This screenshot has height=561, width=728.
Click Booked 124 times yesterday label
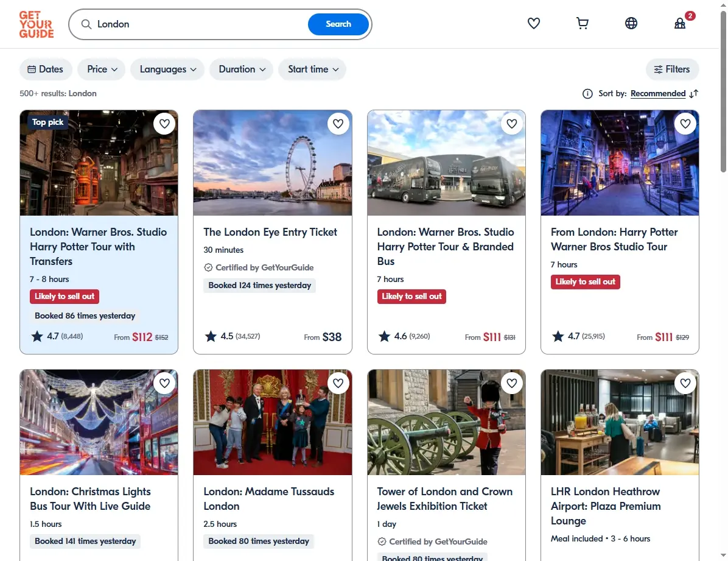coord(259,286)
